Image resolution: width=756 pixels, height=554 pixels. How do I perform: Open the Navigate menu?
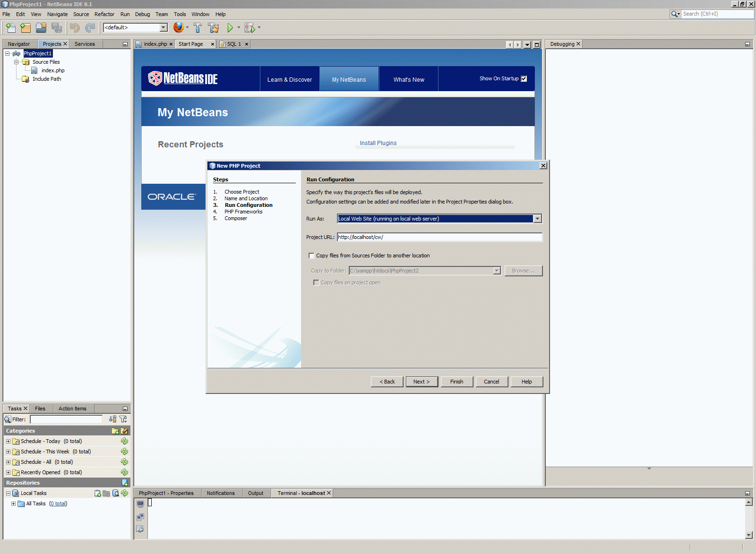(57, 14)
